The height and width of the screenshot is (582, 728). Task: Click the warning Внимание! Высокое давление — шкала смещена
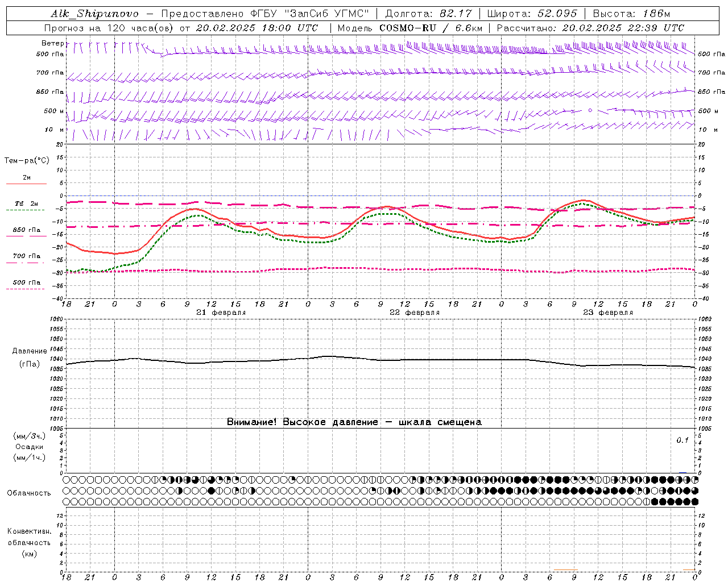(x=354, y=422)
